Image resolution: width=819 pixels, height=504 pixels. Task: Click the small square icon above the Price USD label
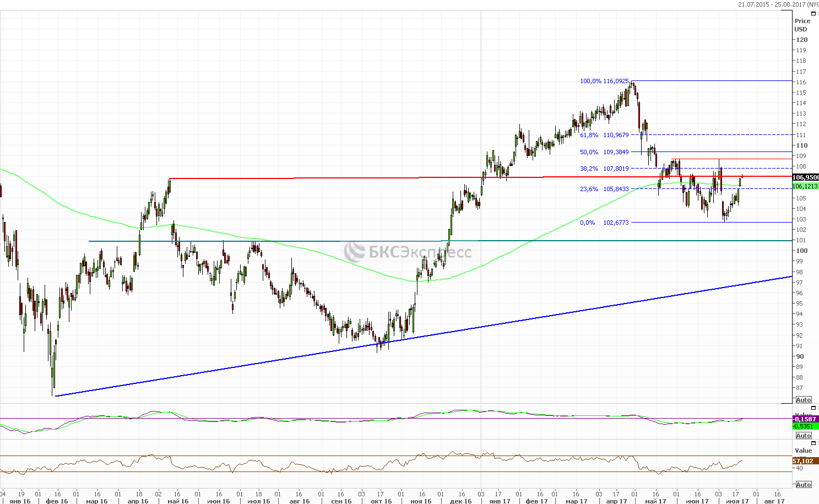813,14
